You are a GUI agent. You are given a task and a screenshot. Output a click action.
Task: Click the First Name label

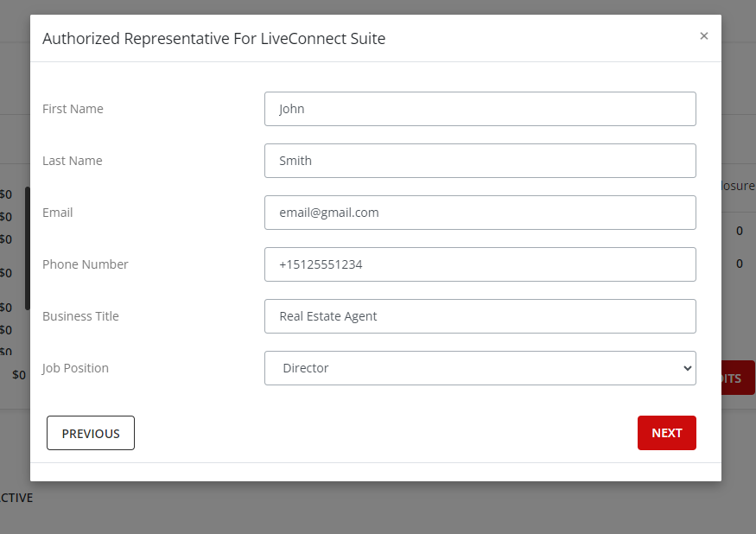point(73,109)
